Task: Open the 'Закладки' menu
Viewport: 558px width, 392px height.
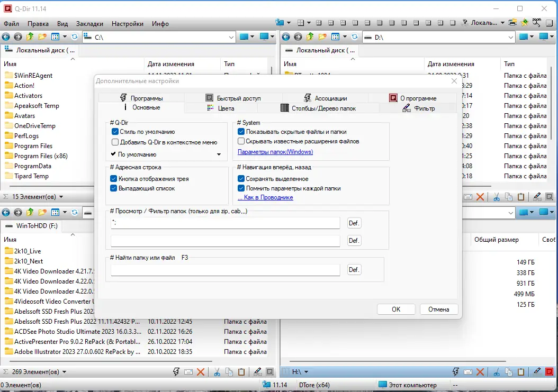Action: point(89,24)
